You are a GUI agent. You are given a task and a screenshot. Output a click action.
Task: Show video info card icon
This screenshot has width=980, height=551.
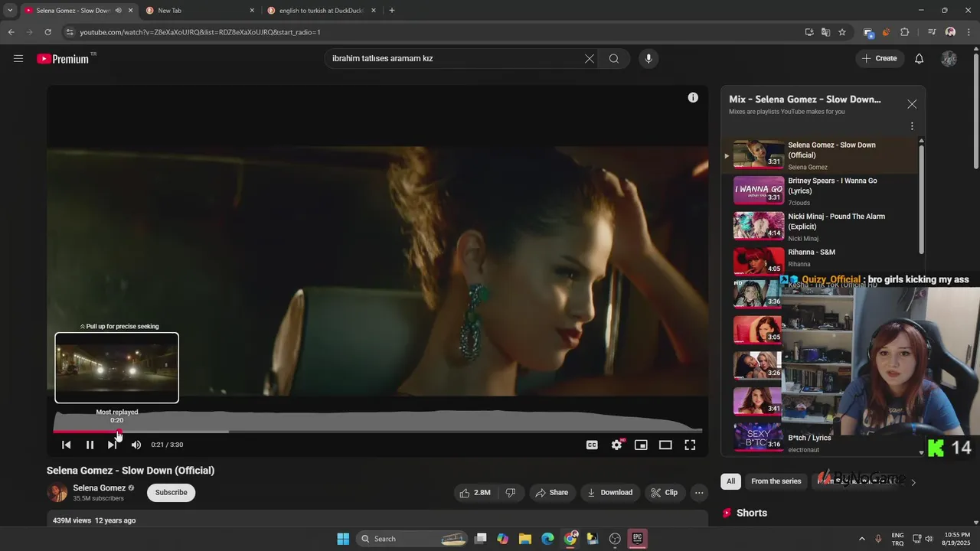tap(693, 97)
